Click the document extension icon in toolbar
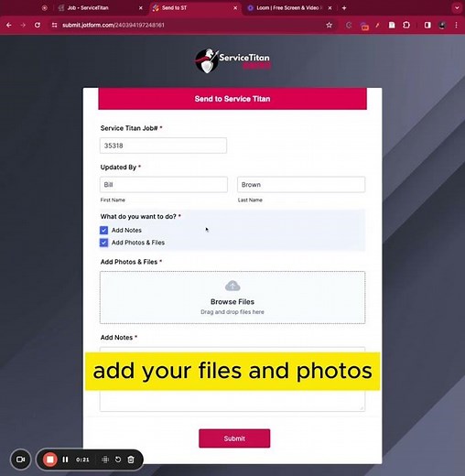This screenshot has height=476, width=465. (x=392, y=25)
